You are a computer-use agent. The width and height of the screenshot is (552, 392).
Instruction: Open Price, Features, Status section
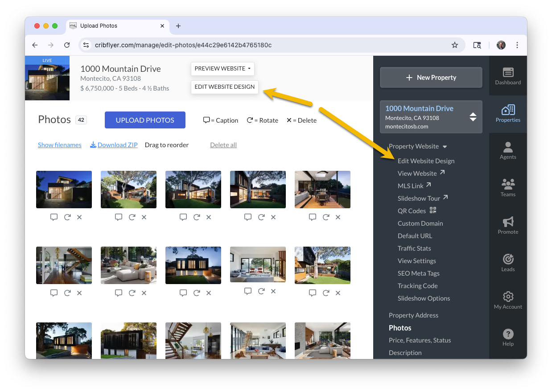click(x=420, y=340)
